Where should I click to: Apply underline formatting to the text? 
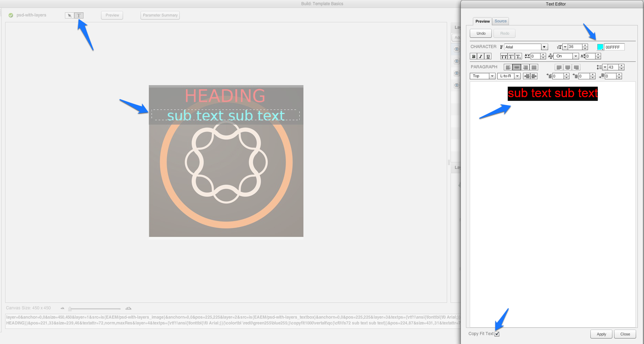click(x=488, y=57)
